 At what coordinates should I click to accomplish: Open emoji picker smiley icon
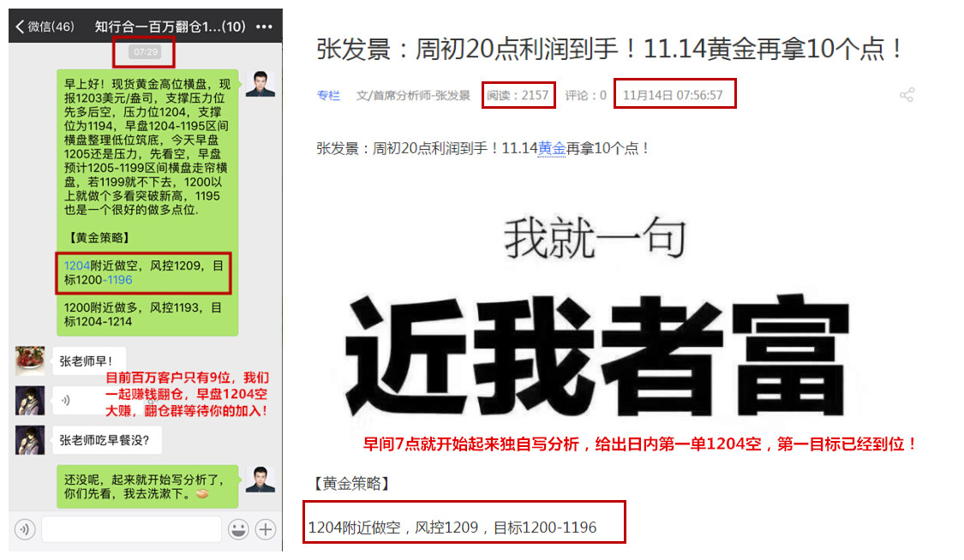pos(238,528)
